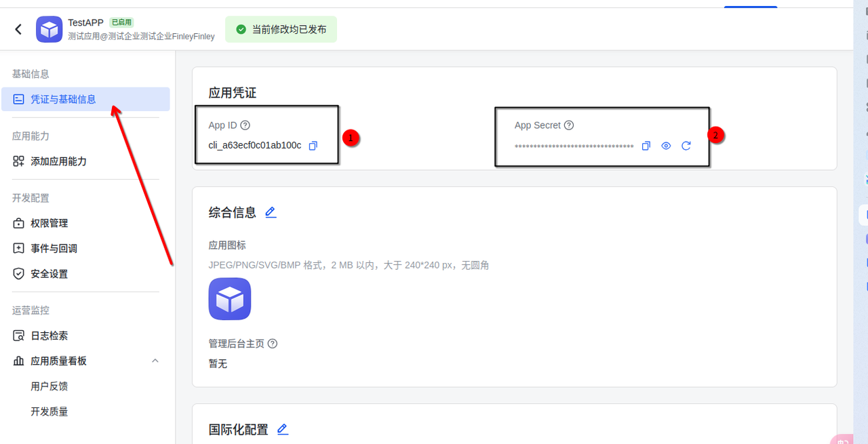Edit 综合信息 using the pencil icon
Image resolution: width=868 pixels, height=444 pixels.
click(x=271, y=211)
